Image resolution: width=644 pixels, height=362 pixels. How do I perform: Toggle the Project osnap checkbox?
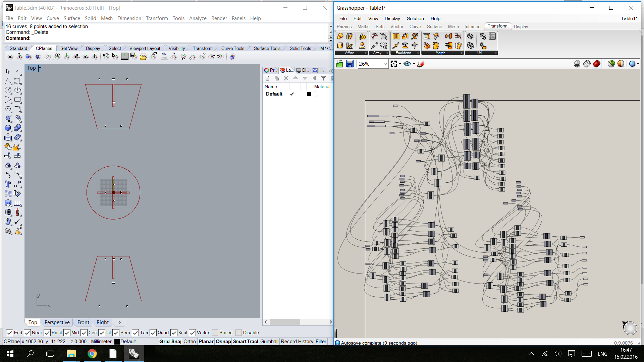(x=215, y=333)
